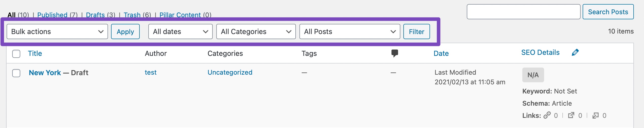Focus the search posts text field
Screen dimensions: 644x128
(523, 12)
